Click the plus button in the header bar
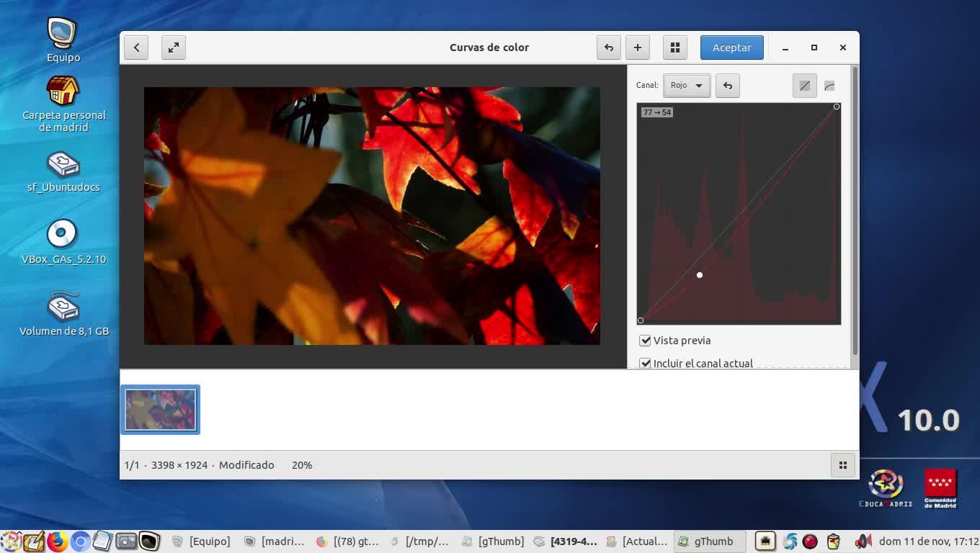980x553 pixels. point(638,48)
